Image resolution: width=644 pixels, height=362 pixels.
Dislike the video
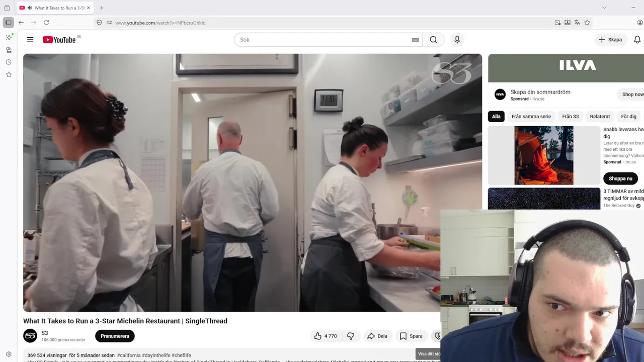[351, 336]
